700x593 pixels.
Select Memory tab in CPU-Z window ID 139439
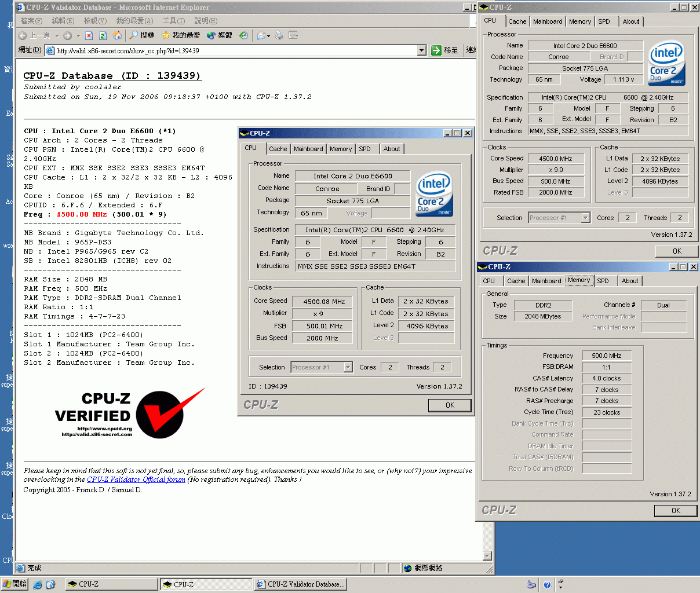(x=341, y=149)
